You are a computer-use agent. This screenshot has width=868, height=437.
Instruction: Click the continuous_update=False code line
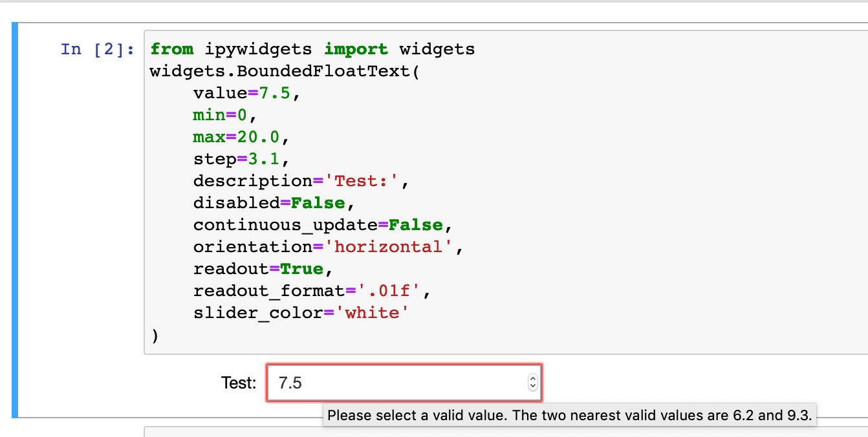point(323,225)
